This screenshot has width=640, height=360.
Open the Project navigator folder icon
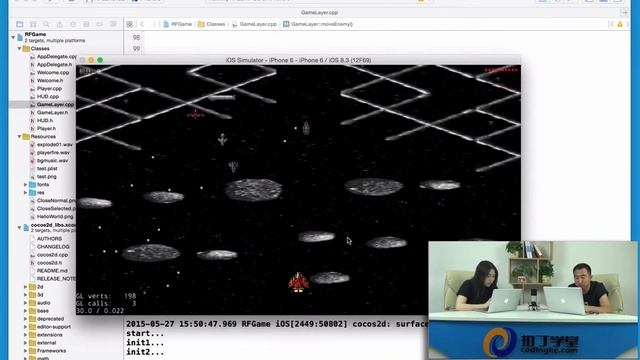(20, 24)
